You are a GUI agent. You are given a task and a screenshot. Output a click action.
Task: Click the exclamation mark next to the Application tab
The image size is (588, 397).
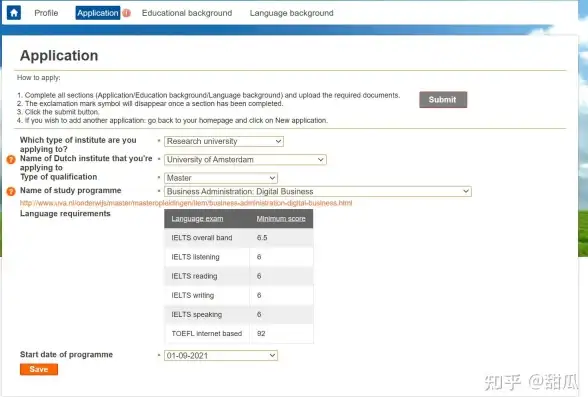[x=126, y=13]
